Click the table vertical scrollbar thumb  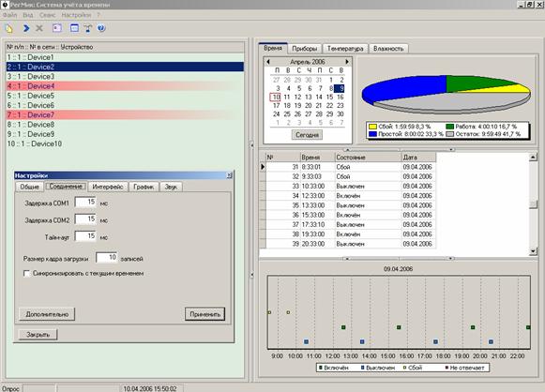(533, 204)
